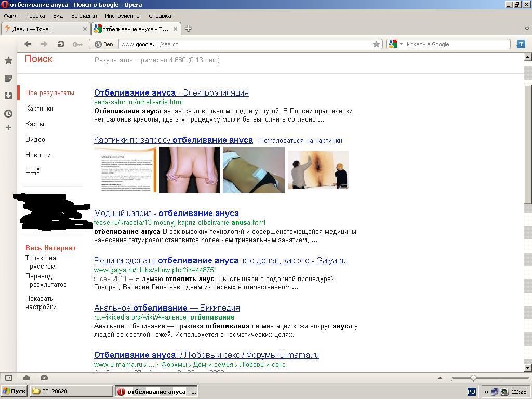This screenshot has height=399, width=532.
Task: Toggle Opera Turbo speedometer icon
Action: [44, 378]
